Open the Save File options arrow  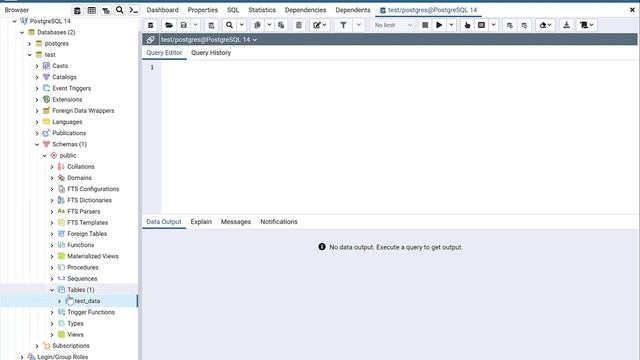pos(196,25)
